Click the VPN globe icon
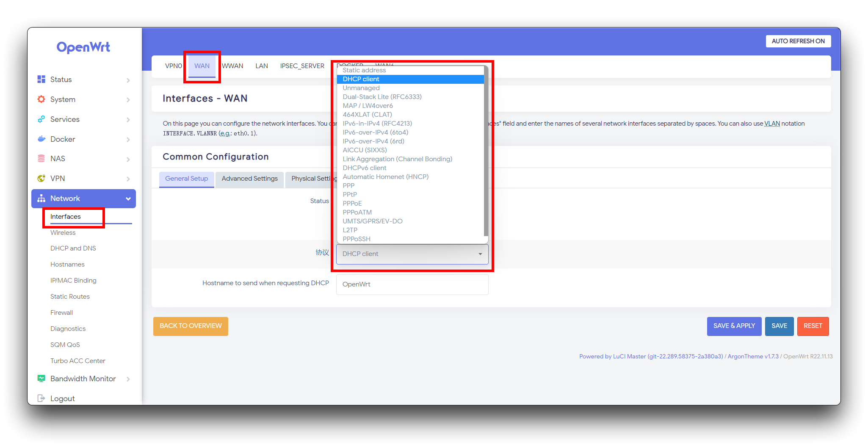The height and width of the screenshot is (446, 868). [41, 178]
